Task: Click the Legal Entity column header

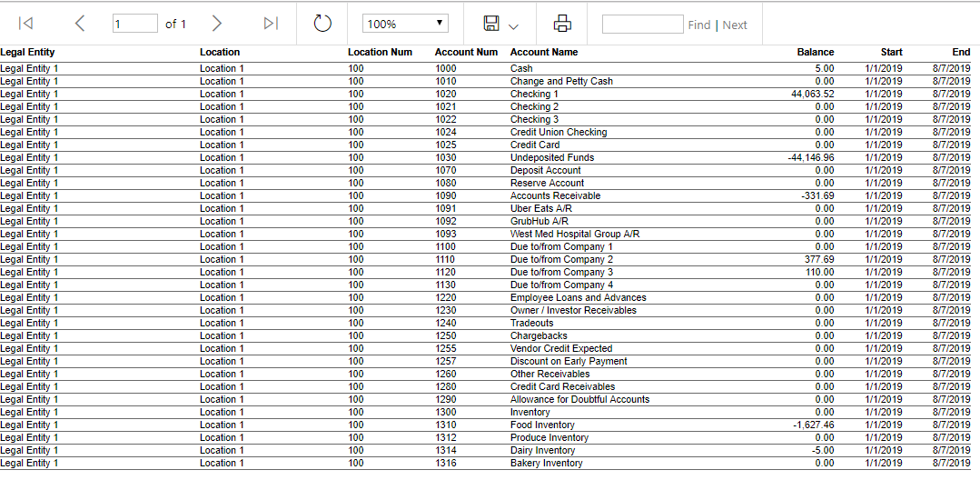Action: pyautogui.click(x=27, y=53)
